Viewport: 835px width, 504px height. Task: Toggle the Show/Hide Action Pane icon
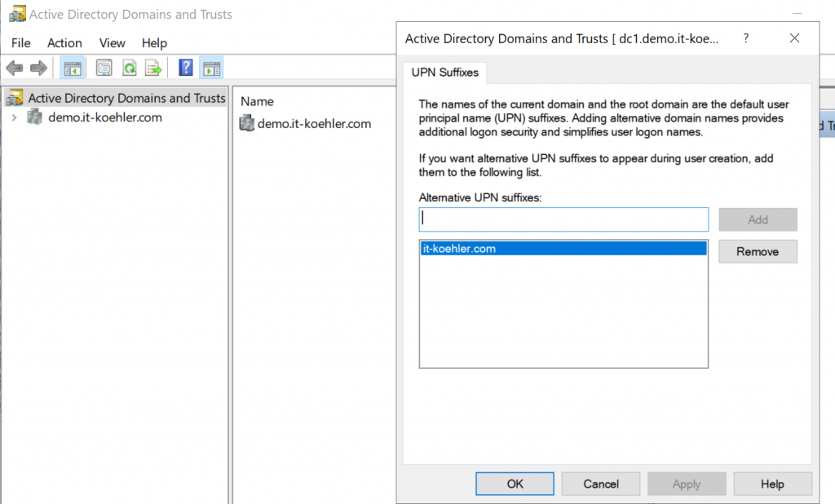(x=212, y=68)
